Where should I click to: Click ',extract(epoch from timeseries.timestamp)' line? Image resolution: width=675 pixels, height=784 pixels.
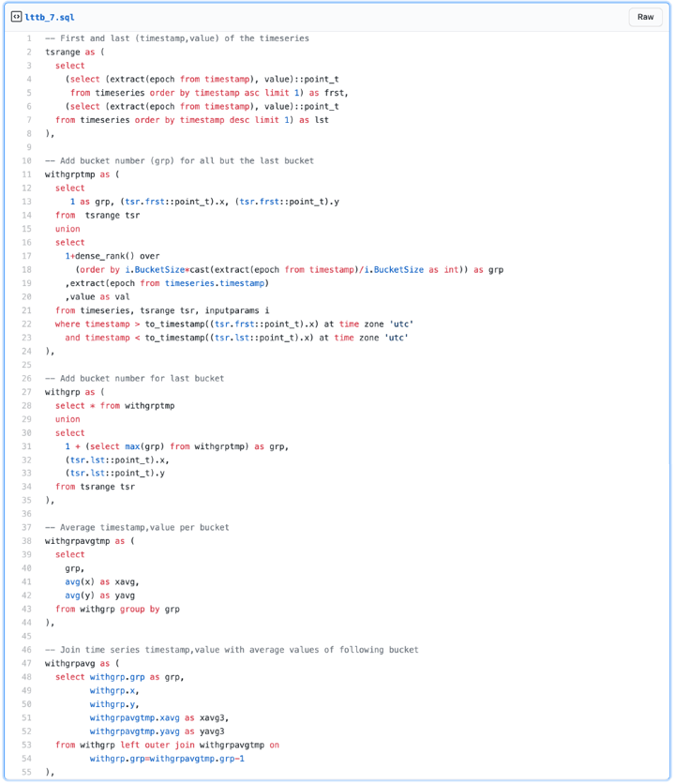167,283
